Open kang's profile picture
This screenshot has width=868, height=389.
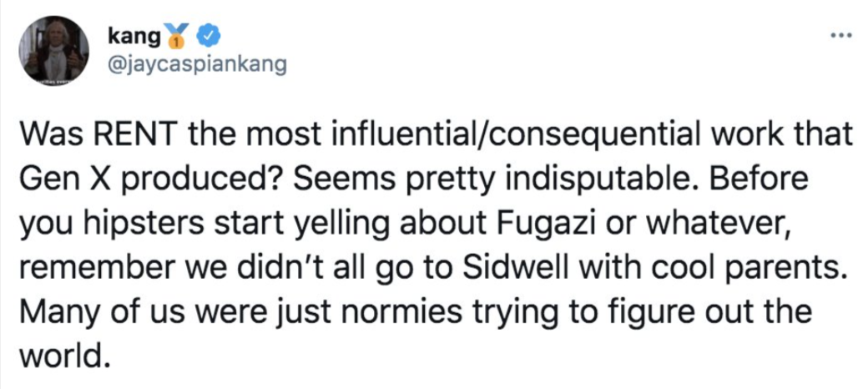point(53,53)
